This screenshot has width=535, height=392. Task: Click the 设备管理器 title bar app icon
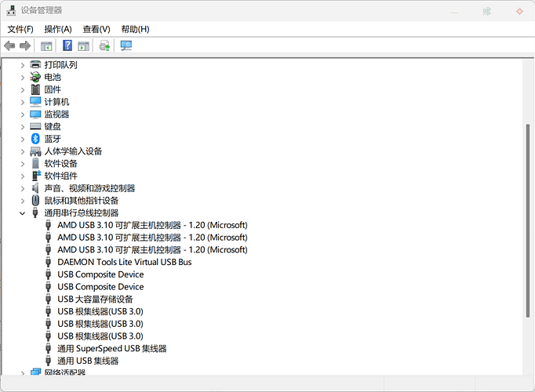[11, 10]
